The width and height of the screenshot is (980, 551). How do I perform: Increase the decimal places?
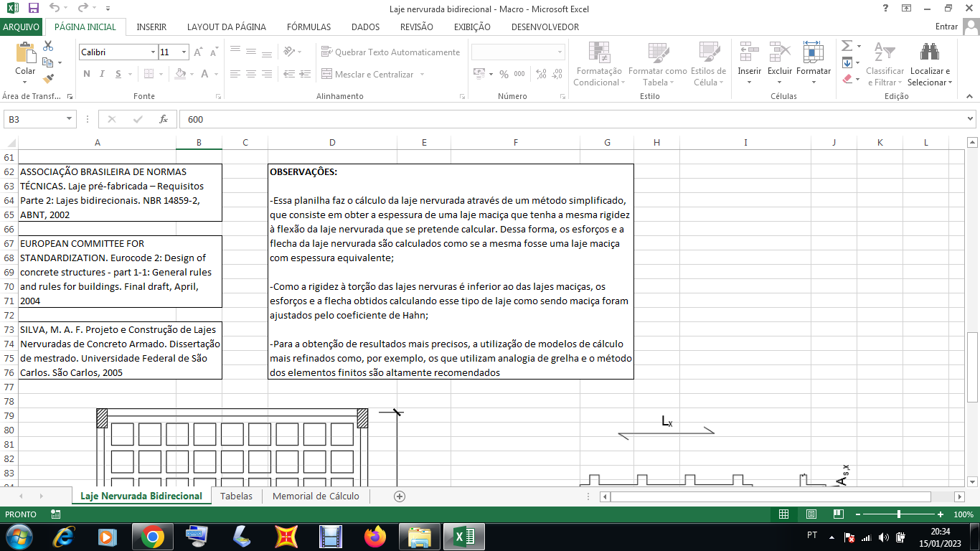tap(541, 74)
